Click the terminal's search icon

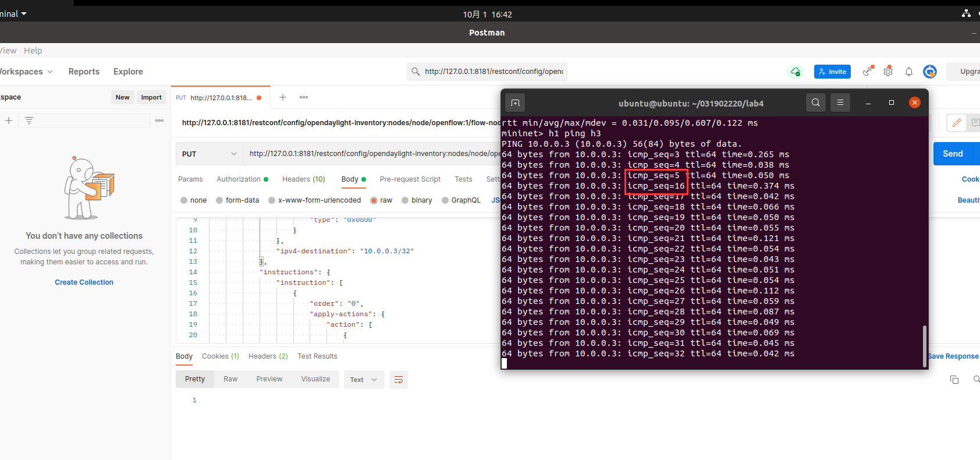point(816,103)
